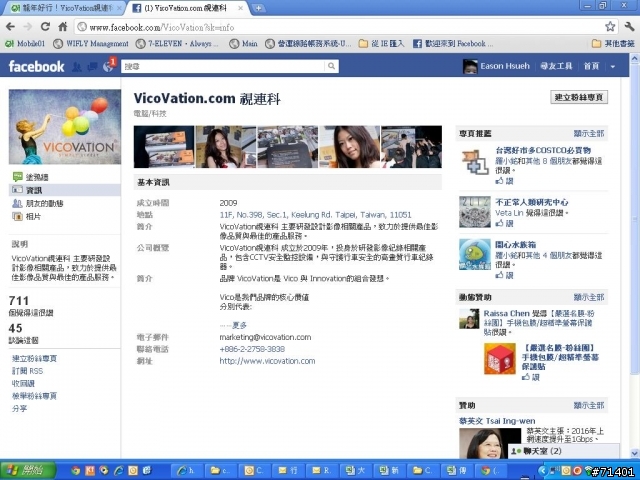The height and width of the screenshot is (480, 640).
Task: Open the VicoVation balloon profile picture
Action: click(65, 127)
